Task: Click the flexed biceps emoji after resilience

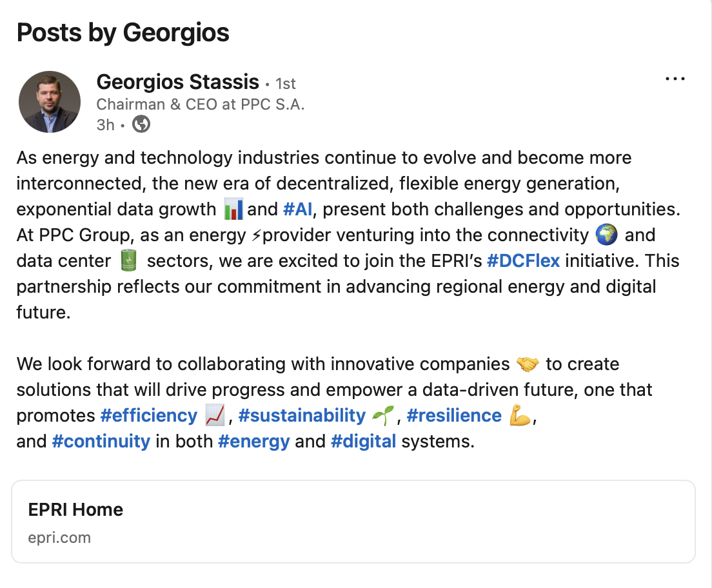Action: [520, 415]
